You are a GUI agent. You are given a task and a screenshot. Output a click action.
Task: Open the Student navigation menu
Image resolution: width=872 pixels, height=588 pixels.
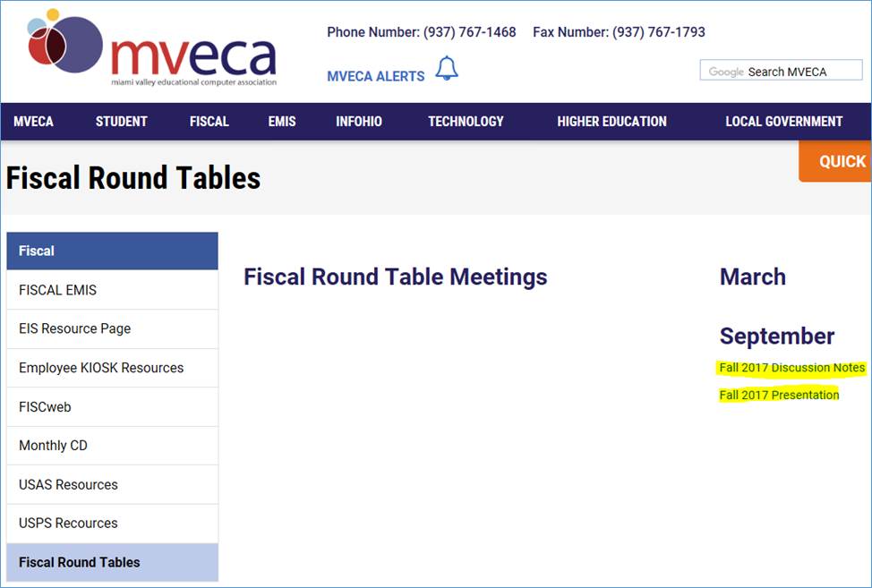(x=122, y=122)
